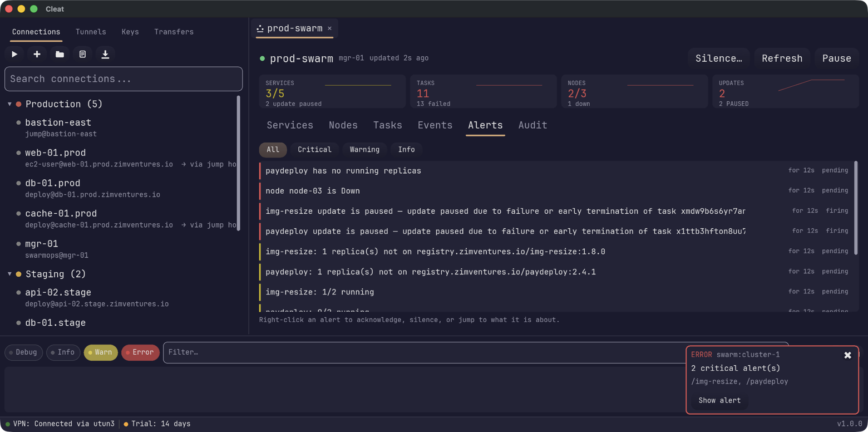The width and height of the screenshot is (868, 432).
Task: Select the web-01.prod connection
Action: [x=121, y=158]
